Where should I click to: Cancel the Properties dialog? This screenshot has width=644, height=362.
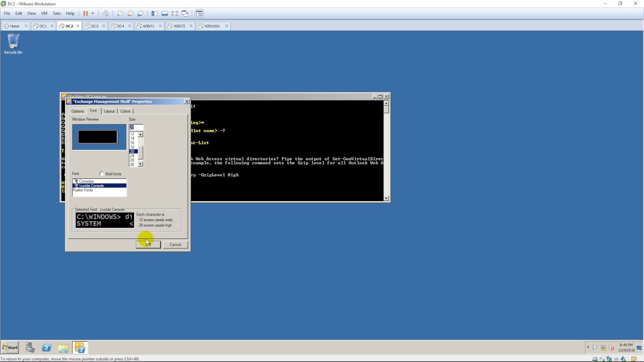pyautogui.click(x=175, y=244)
